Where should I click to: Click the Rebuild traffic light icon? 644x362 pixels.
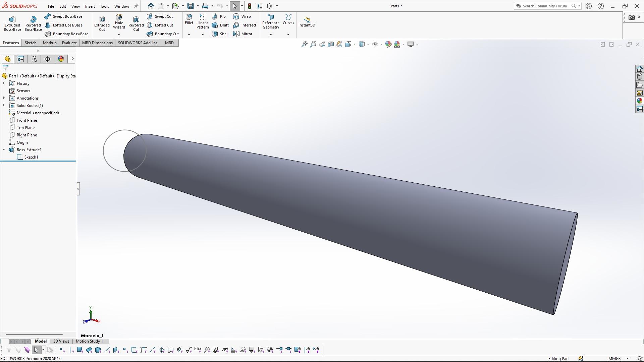pos(250,6)
